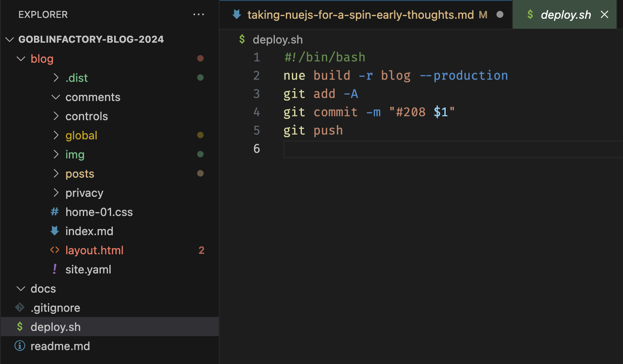
Task: Click the markdown arrow icon beside index.md
Action: pos(54,231)
